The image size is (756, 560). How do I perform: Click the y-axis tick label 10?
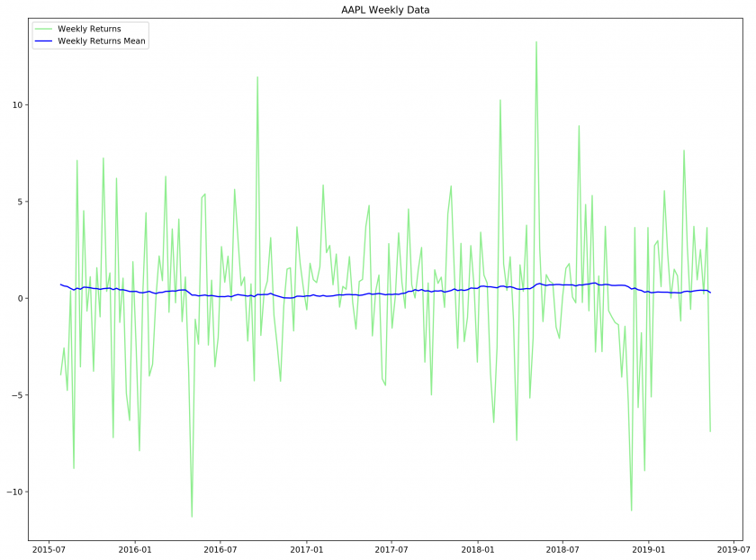point(17,105)
